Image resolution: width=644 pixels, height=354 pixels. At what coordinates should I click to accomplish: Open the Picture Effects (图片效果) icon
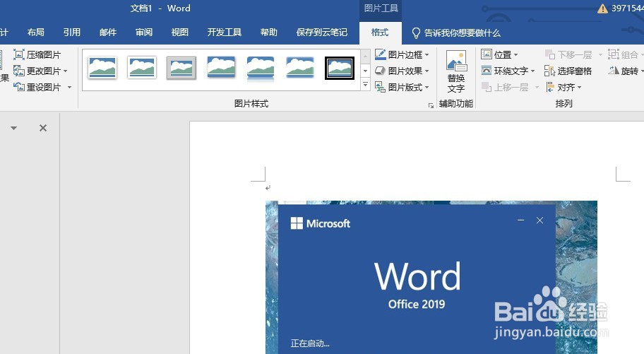click(x=381, y=71)
